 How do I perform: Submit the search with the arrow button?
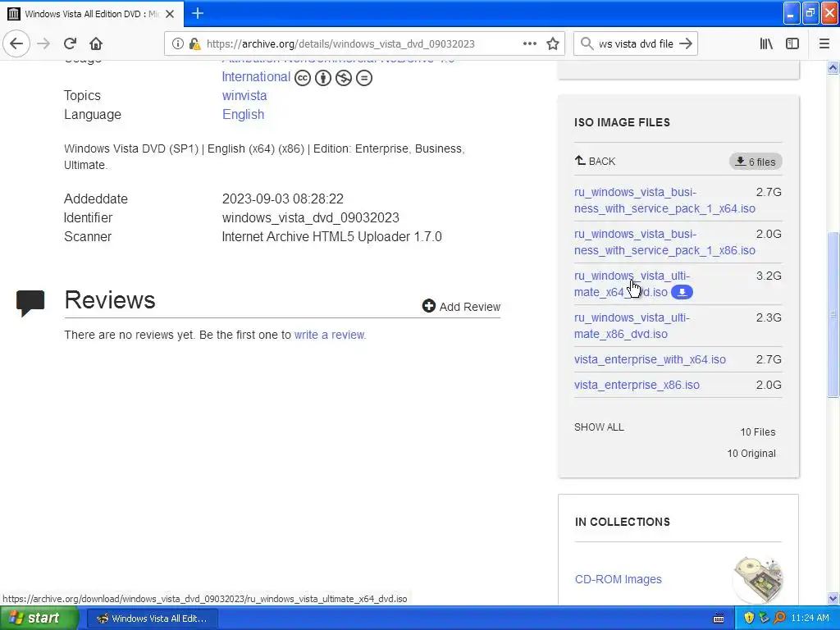[x=686, y=43]
